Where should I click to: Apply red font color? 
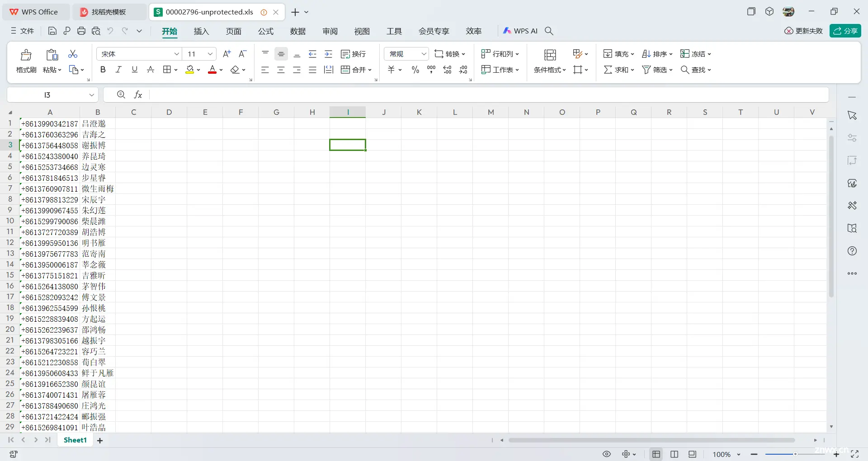coord(212,70)
